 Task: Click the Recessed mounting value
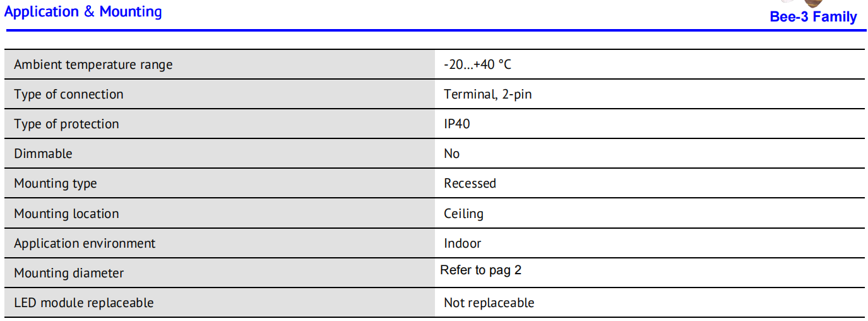(x=470, y=183)
